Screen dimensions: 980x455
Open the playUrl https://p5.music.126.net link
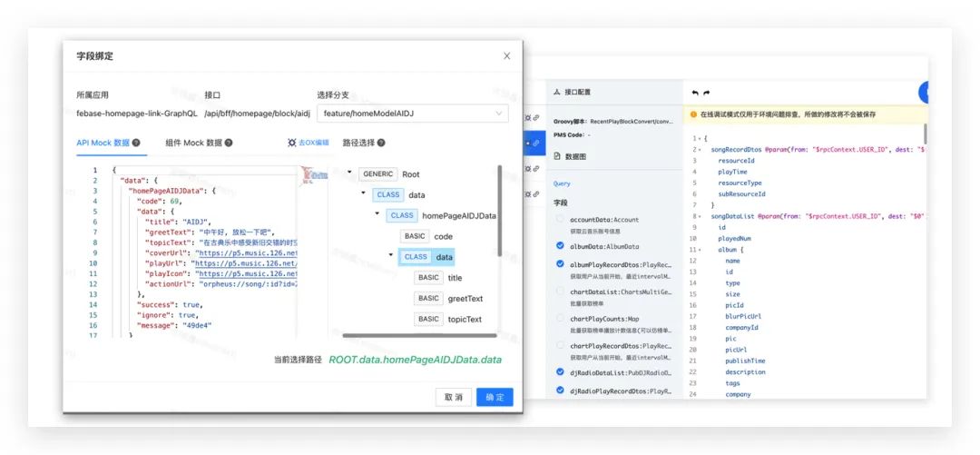click(x=244, y=264)
